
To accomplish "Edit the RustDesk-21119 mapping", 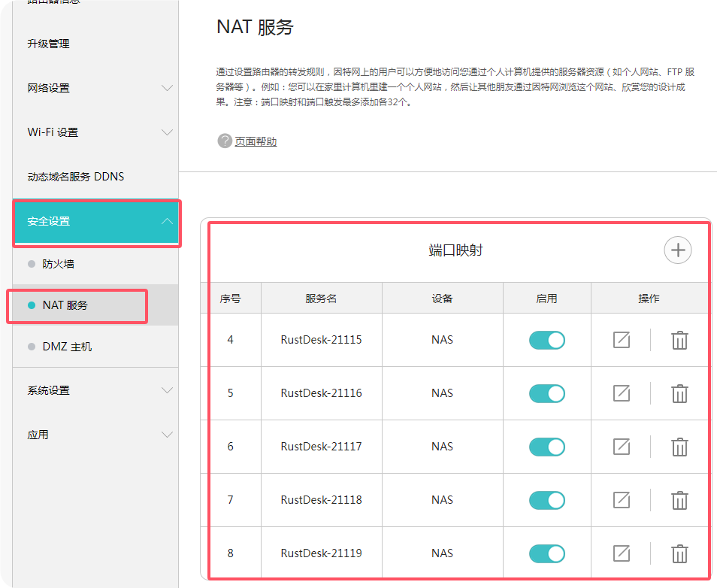I will (622, 553).
